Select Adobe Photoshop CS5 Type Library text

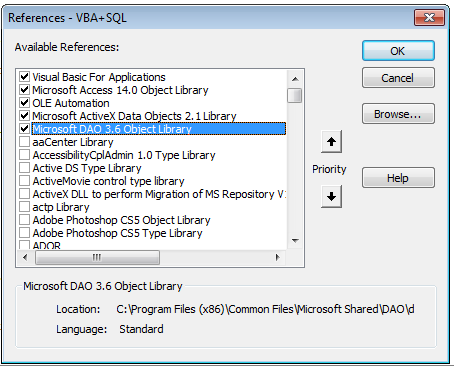click(117, 233)
